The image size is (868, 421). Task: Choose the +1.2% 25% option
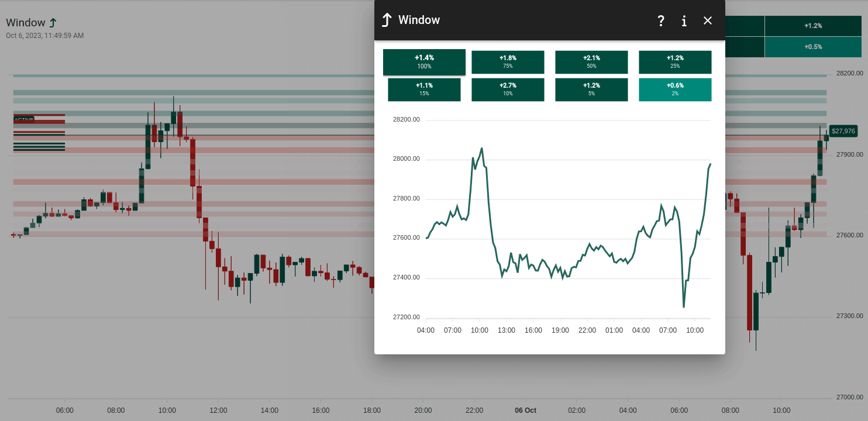(x=675, y=62)
